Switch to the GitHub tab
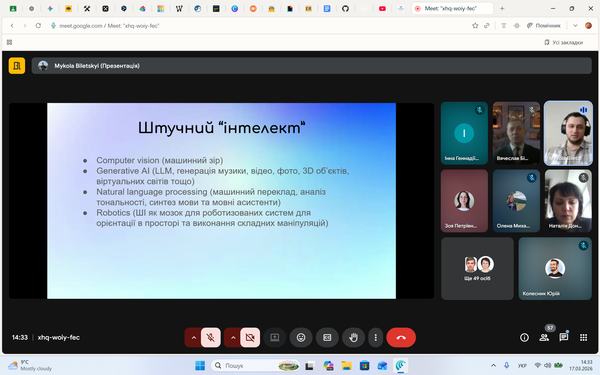Screen dimensions: 600x375 tap(345, 8)
